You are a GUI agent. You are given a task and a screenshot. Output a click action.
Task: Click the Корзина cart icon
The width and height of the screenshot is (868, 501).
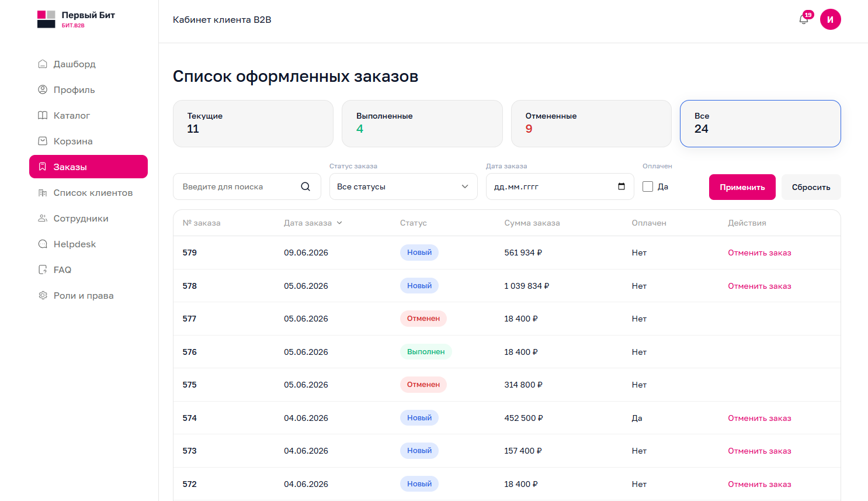[43, 141]
